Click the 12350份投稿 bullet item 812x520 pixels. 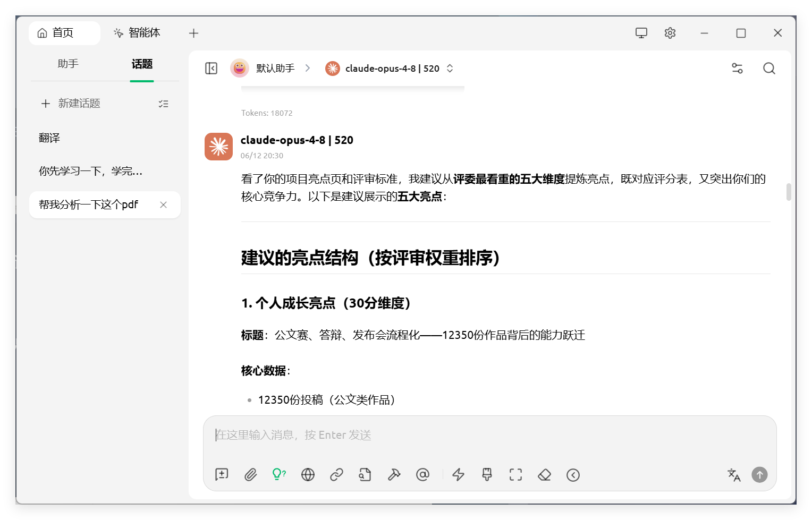pyautogui.click(x=326, y=400)
